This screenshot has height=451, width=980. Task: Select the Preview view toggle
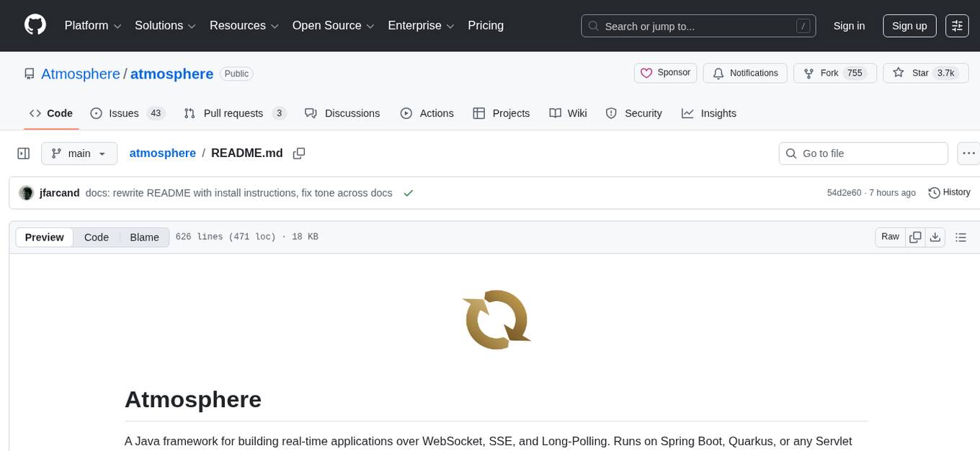pyautogui.click(x=45, y=237)
